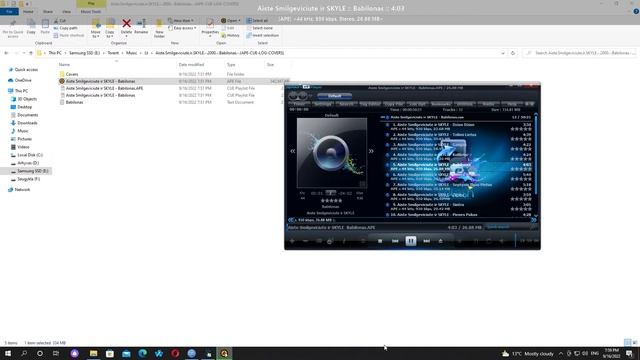Viewport: 640px width, 360px height.
Task: Open Properties from the Explorer ribbon
Action: pos(210,27)
